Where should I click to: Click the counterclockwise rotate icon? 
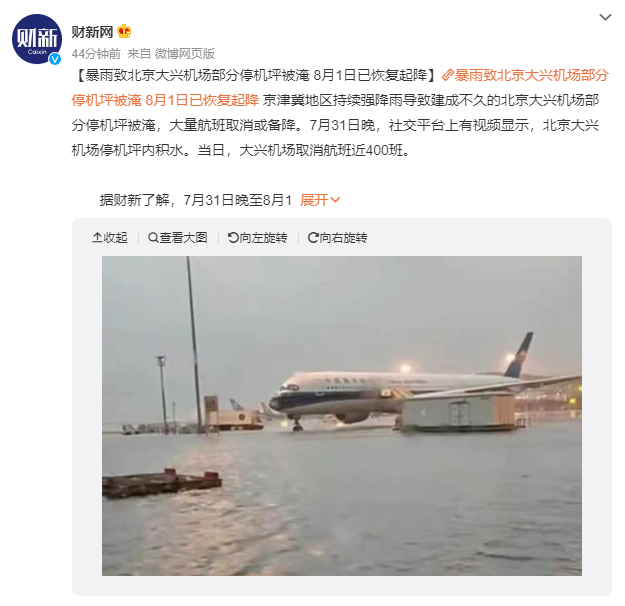tap(233, 238)
